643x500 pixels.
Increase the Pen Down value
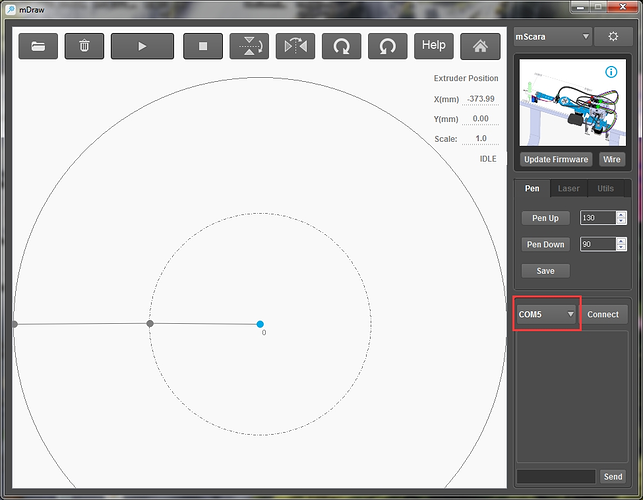click(621, 241)
